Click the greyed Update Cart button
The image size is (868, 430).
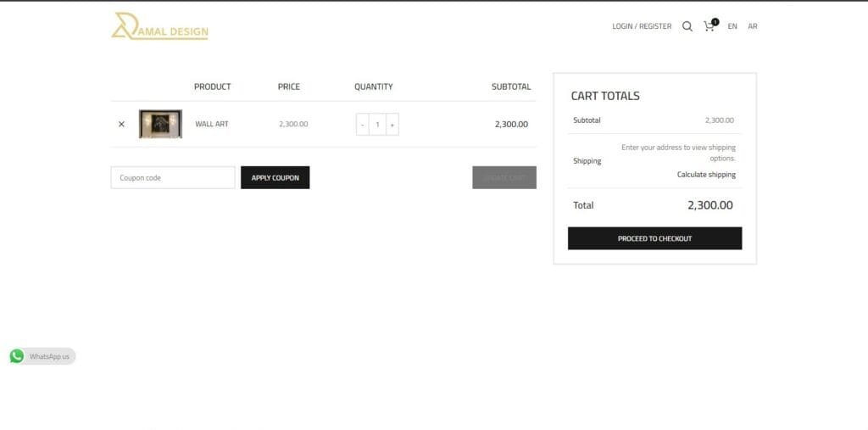504,177
